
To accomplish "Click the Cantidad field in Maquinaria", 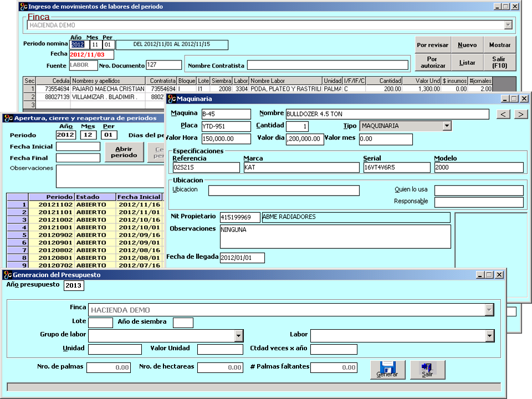I will coord(298,126).
